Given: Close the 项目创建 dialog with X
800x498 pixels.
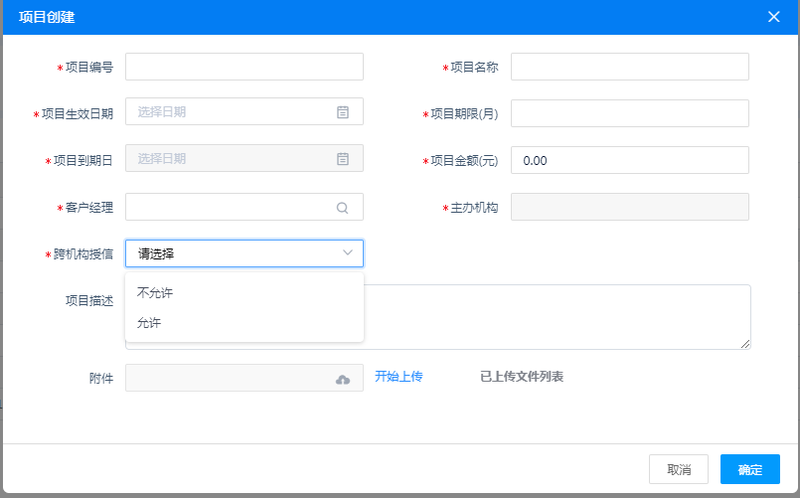Looking at the screenshot, I should (773, 17).
